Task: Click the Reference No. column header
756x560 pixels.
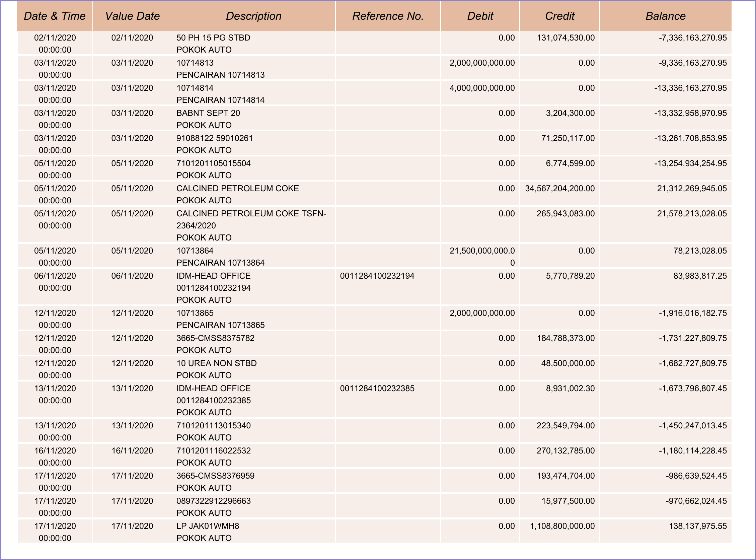Action: (388, 16)
